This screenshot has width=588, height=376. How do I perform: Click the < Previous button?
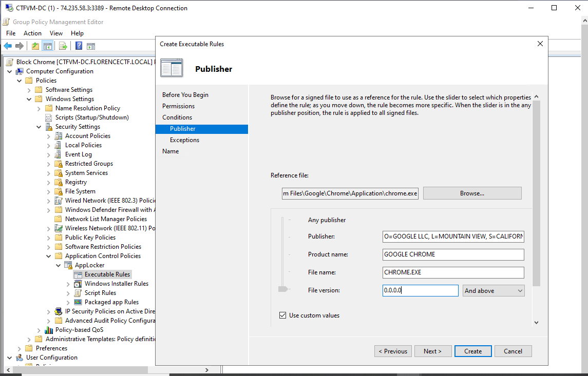(x=393, y=351)
